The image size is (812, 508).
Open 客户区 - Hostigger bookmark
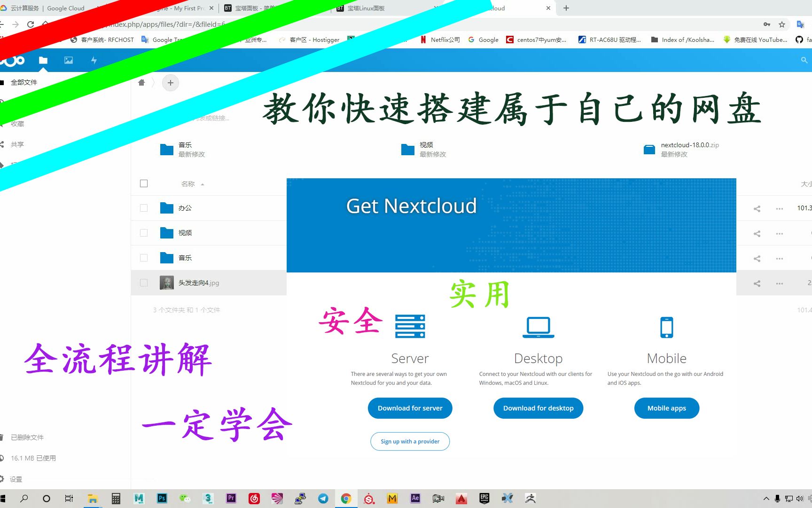pyautogui.click(x=309, y=40)
